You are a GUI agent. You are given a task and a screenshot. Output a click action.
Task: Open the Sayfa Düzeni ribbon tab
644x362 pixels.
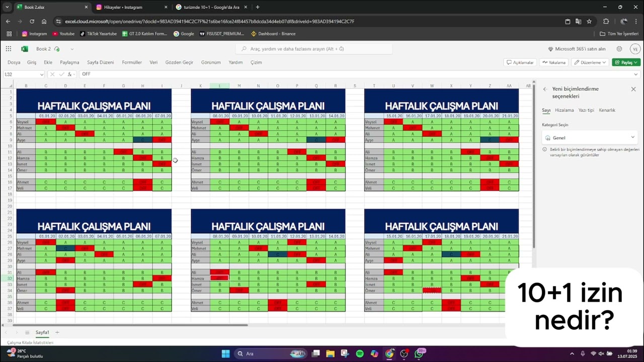[x=101, y=62]
